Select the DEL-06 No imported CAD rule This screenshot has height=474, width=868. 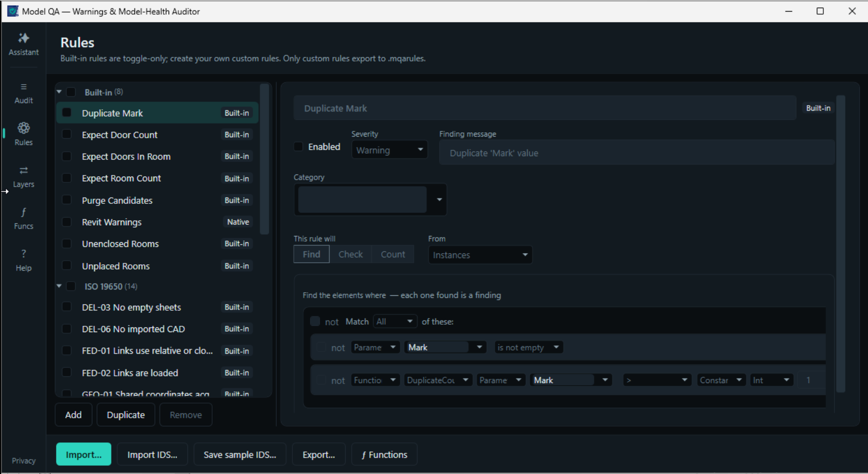[x=157, y=329]
